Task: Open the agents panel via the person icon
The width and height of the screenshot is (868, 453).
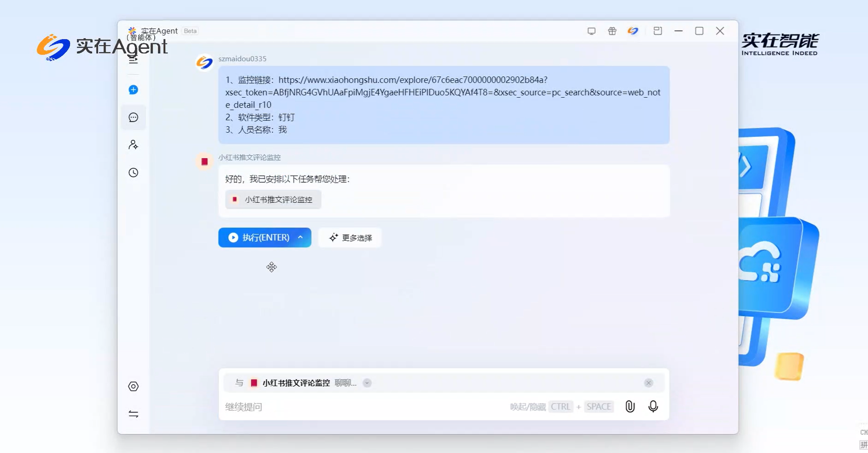Action: 133,144
